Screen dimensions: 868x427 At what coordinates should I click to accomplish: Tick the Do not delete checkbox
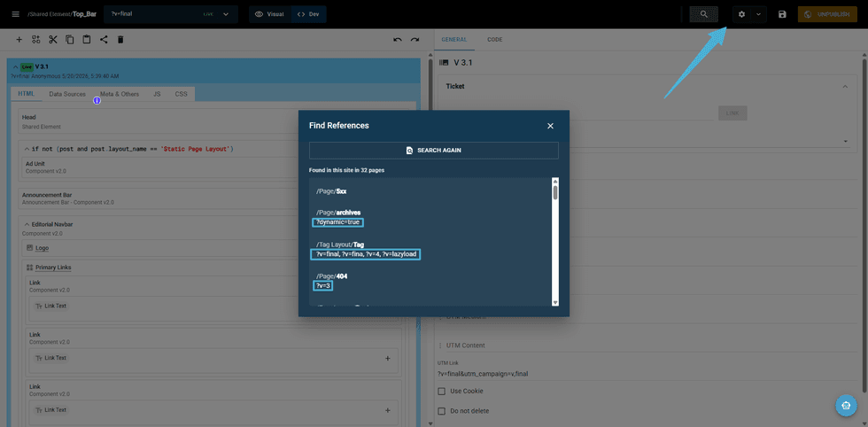pyautogui.click(x=442, y=411)
